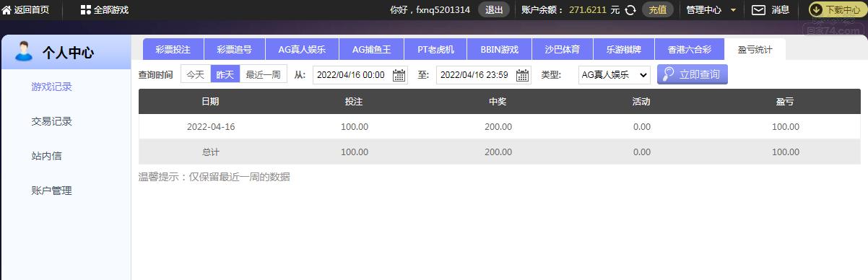The height and width of the screenshot is (280, 868).
Task: Click the home icon next to 返回首页
Action: [x=6, y=10]
